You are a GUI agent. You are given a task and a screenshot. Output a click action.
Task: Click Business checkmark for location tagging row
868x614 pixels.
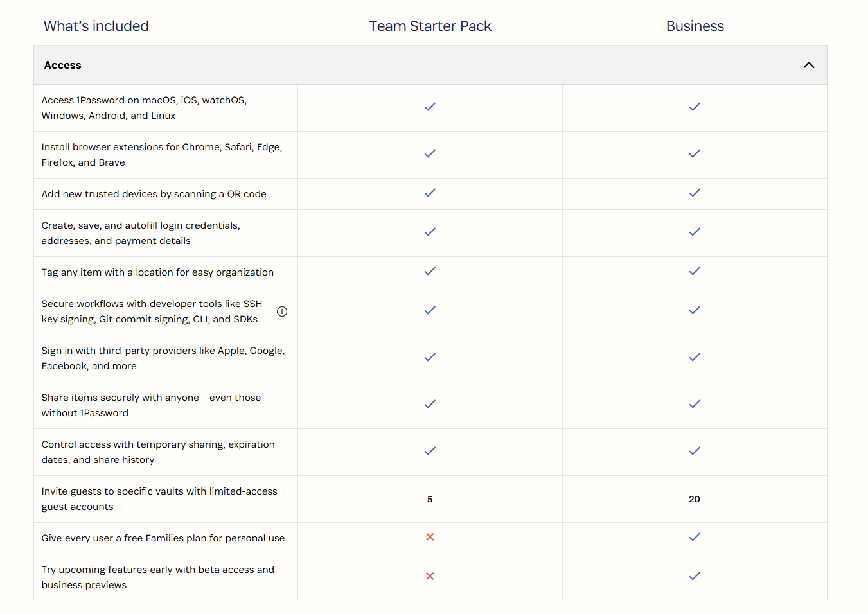click(695, 271)
